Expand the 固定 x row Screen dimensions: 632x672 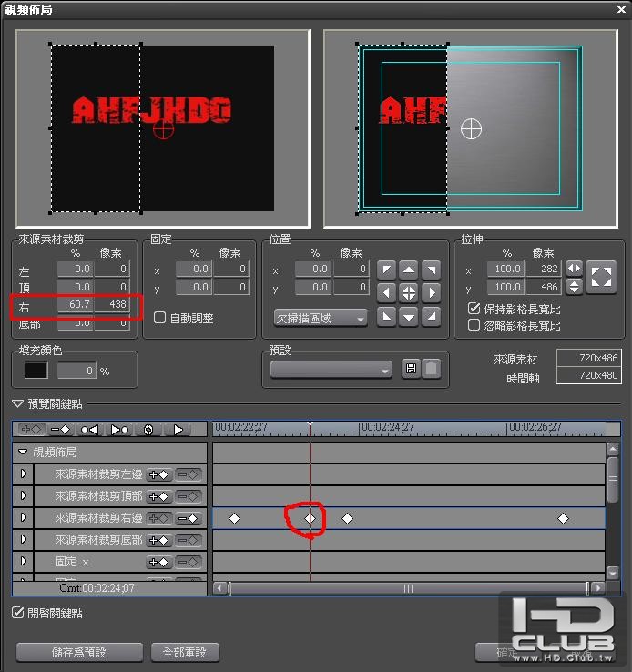(24, 561)
